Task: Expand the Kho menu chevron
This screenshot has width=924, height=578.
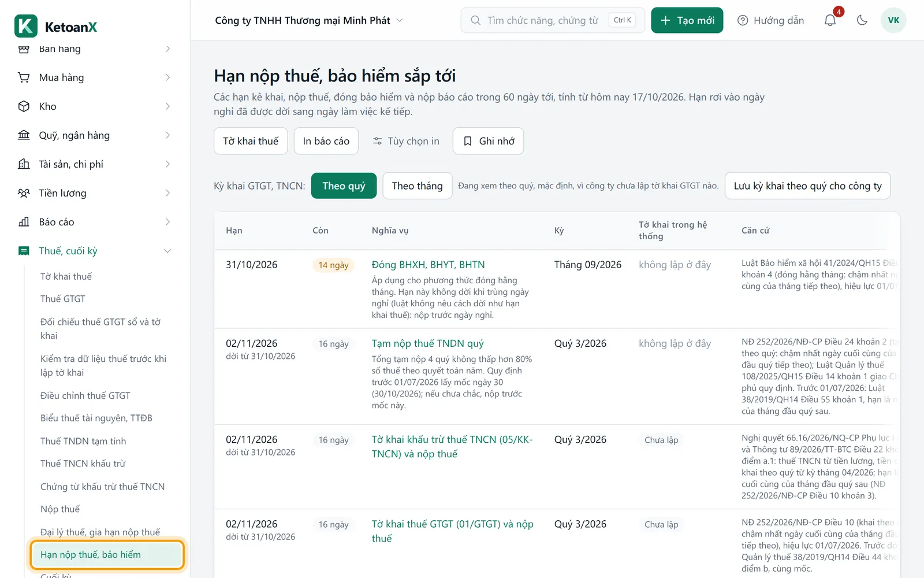Action: [x=168, y=106]
